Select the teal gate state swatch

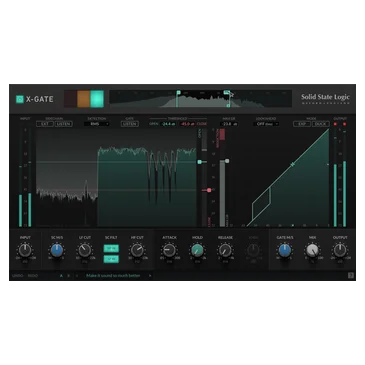[97, 99]
